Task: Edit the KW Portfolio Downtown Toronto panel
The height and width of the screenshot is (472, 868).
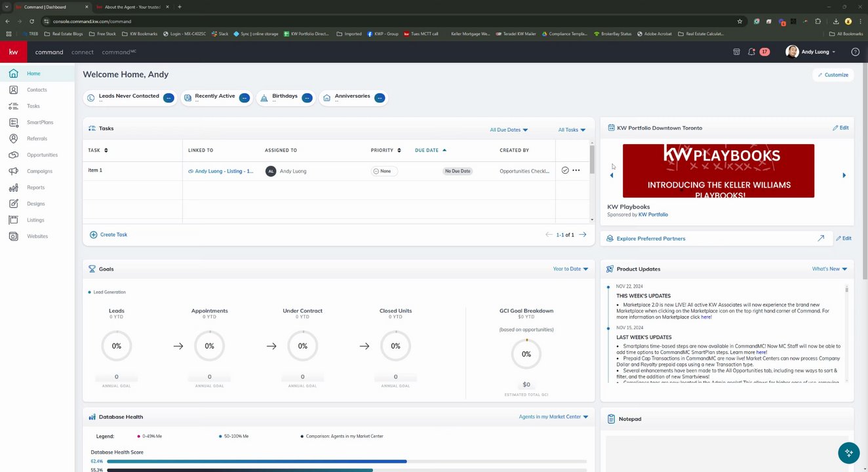Action: pos(840,128)
